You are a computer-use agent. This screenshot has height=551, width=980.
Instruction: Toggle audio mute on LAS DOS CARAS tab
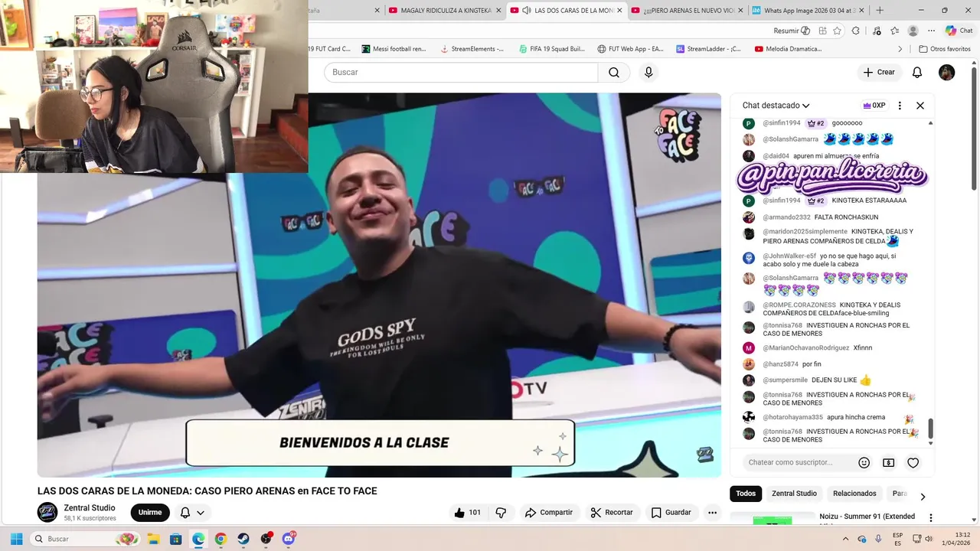click(527, 10)
